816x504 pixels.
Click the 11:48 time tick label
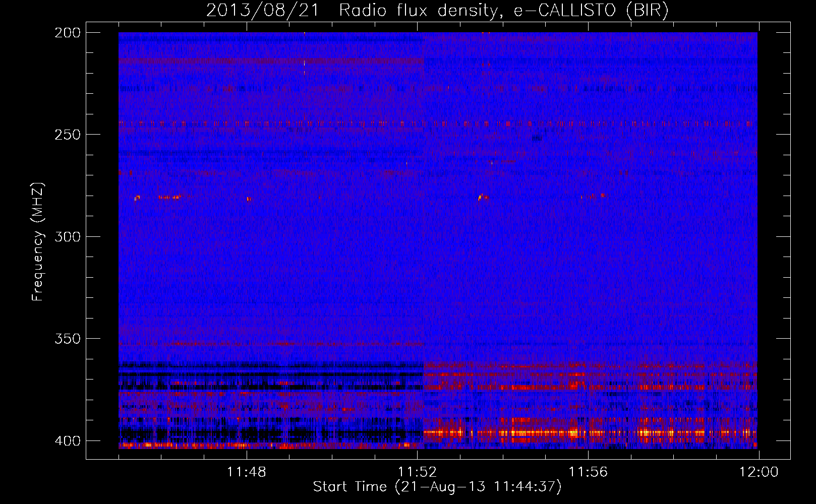coord(247,472)
